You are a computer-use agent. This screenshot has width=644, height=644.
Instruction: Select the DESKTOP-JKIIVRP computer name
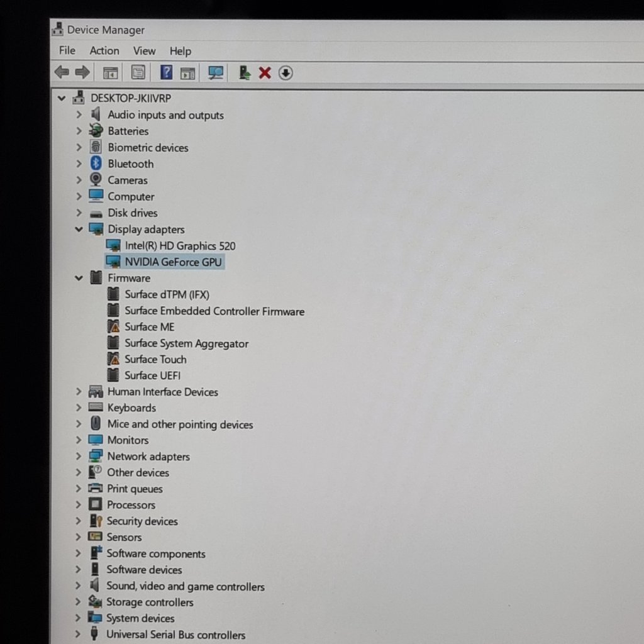131,98
